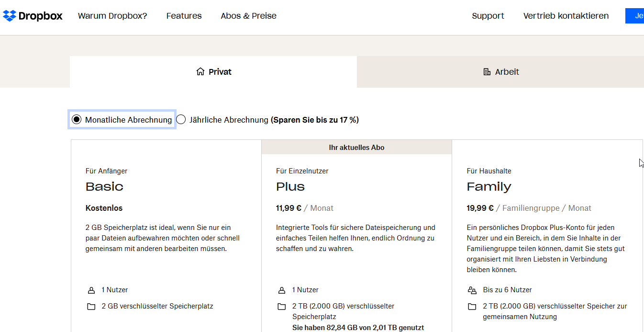This screenshot has width=644, height=332.
Task: Switch to the Privat tab
Action: (x=213, y=72)
